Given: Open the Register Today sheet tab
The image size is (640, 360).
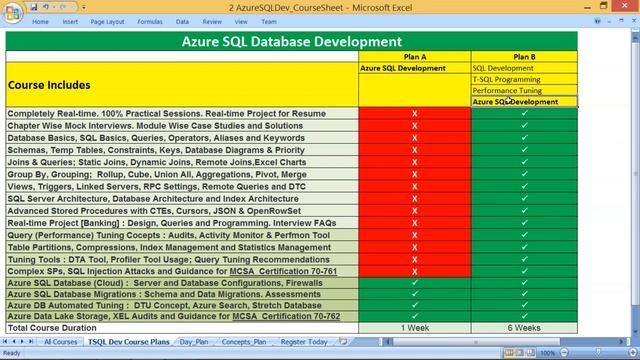Looking at the screenshot, I should click(304, 342).
